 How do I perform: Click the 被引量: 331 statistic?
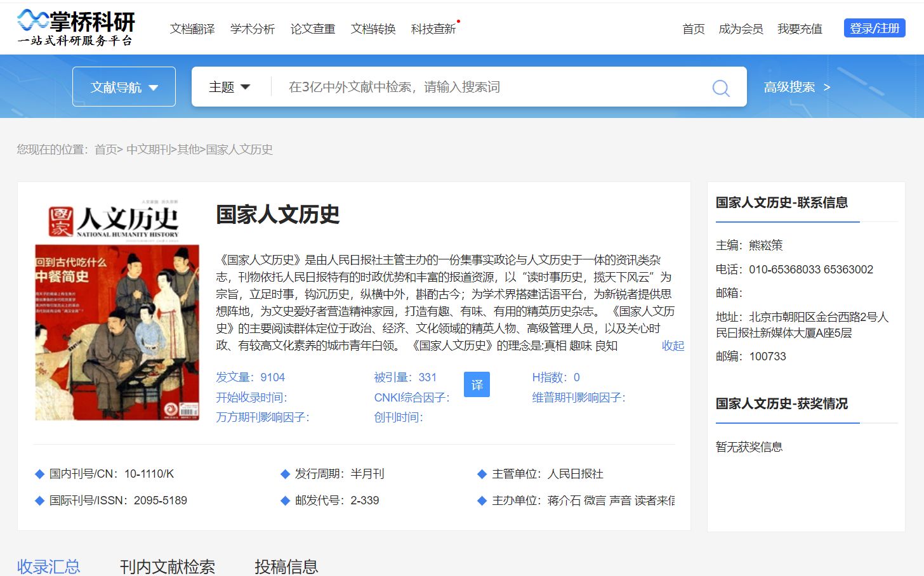pyautogui.click(x=406, y=377)
